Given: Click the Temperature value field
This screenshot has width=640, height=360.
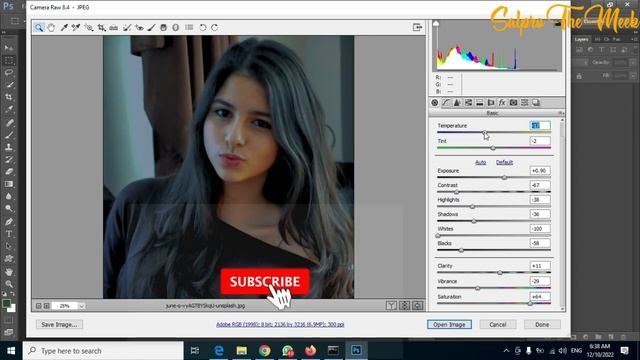Looking at the screenshot, I should 540,126.
